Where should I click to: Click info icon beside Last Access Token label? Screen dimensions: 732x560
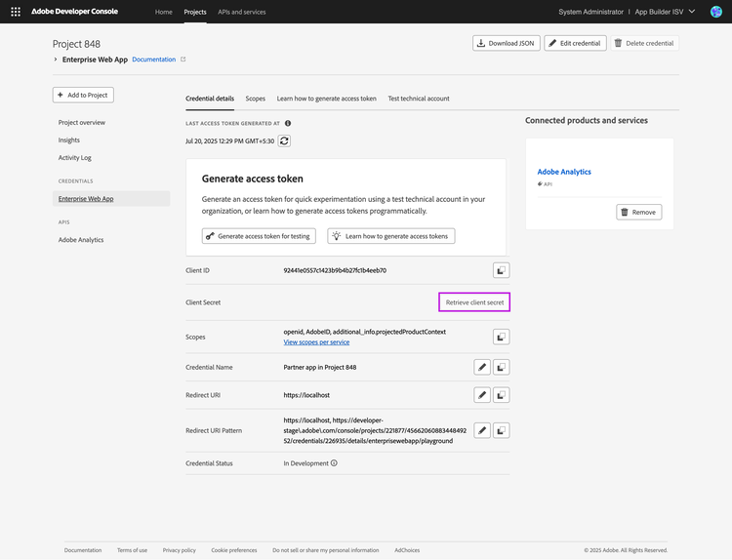pos(288,124)
